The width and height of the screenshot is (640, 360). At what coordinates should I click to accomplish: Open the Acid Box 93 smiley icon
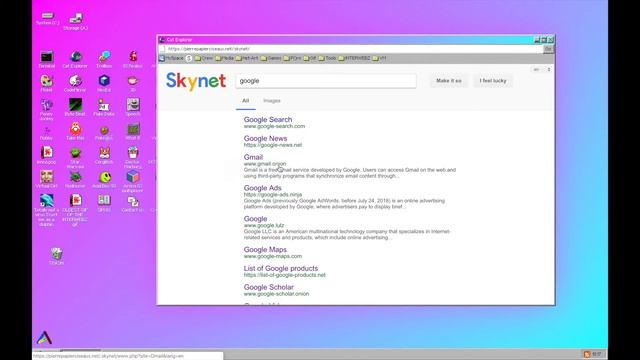(104, 179)
